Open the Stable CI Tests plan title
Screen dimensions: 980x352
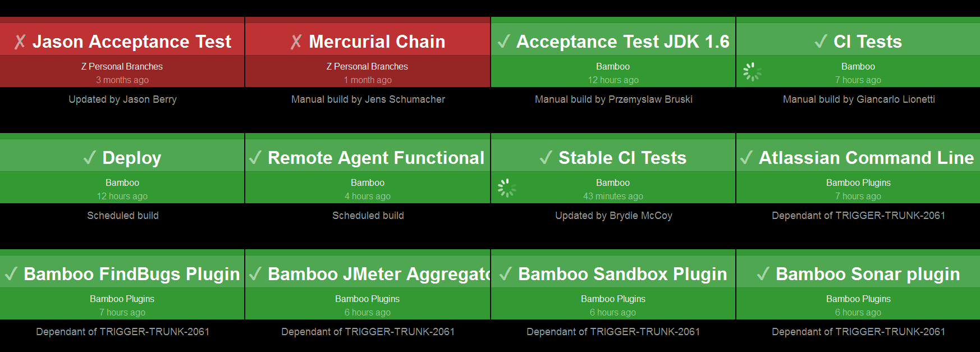(622, 158)
